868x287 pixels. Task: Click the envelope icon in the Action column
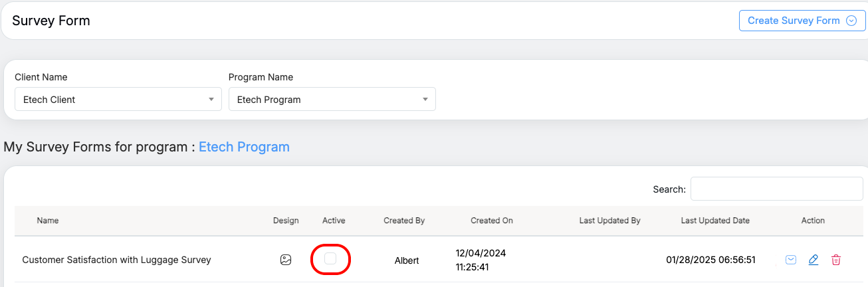point(791,260)
